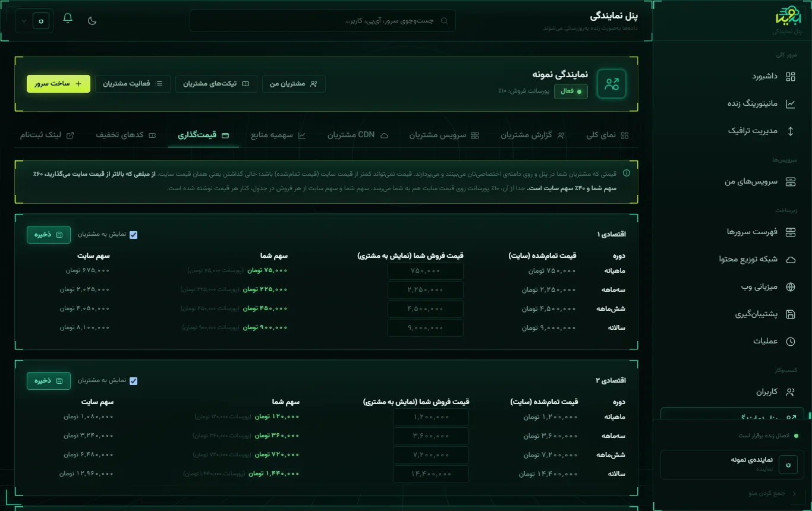Open عملیات clock icon
This screenshot has width=812, height=511.
tap(790, 342)
